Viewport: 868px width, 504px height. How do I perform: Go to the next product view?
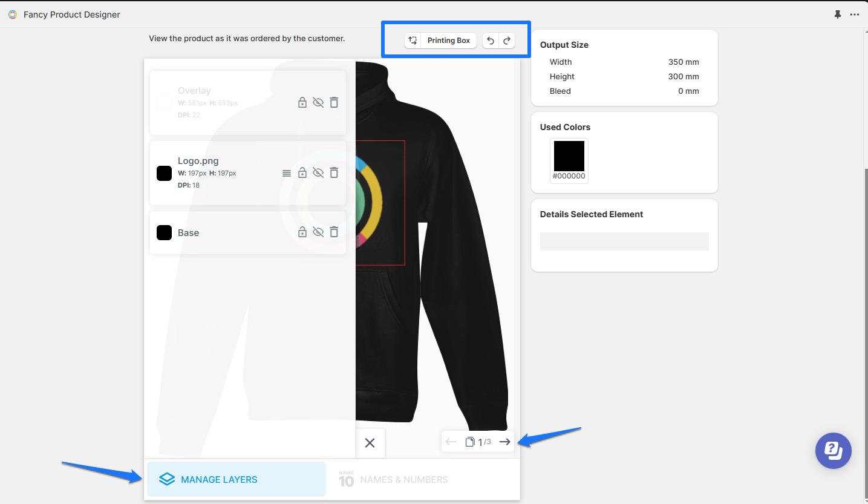point(505,442)
